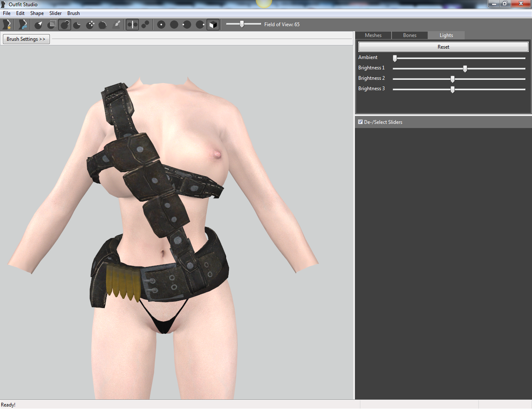Switch to left view (left-dot circle)
Screen dimensions: 532x409
(x=187, y=25)
